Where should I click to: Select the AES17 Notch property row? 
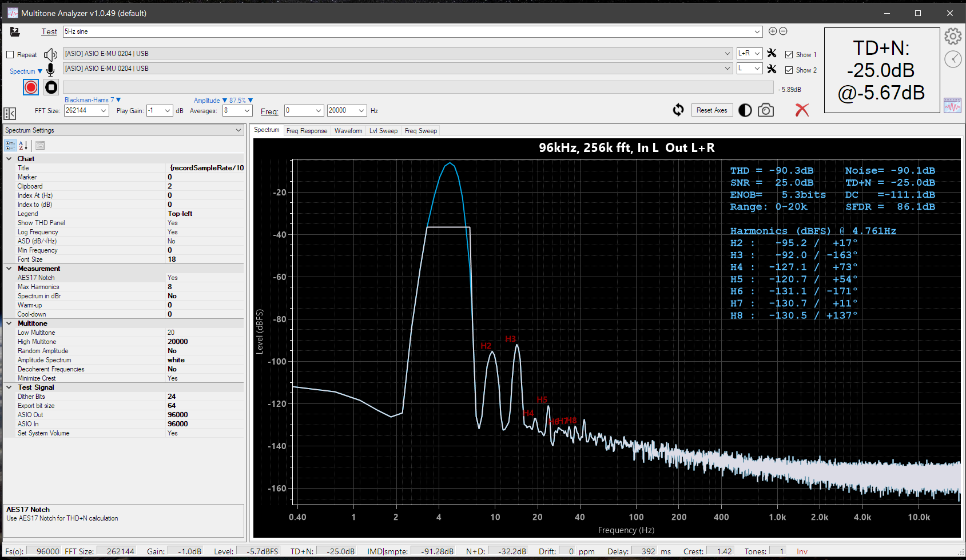124,278
